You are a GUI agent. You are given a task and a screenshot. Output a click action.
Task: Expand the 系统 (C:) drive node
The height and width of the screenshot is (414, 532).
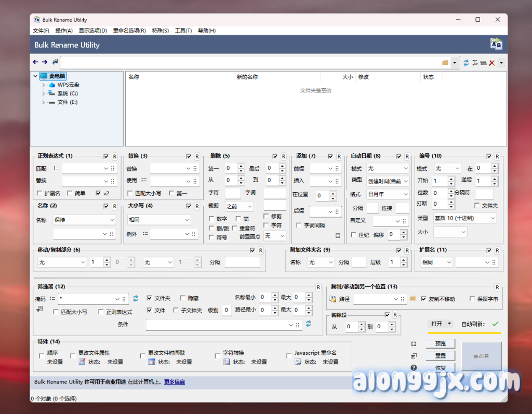click(44, 94)
